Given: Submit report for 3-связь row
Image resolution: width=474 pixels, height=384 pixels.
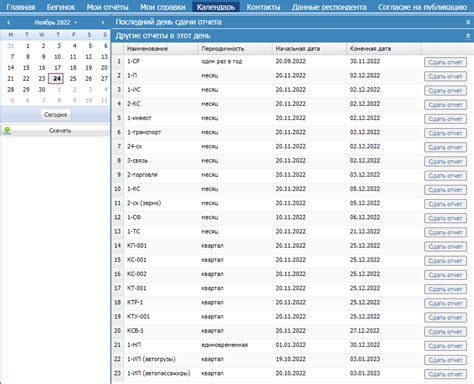Looking at the screenshot, I should (x=445, y=161).
